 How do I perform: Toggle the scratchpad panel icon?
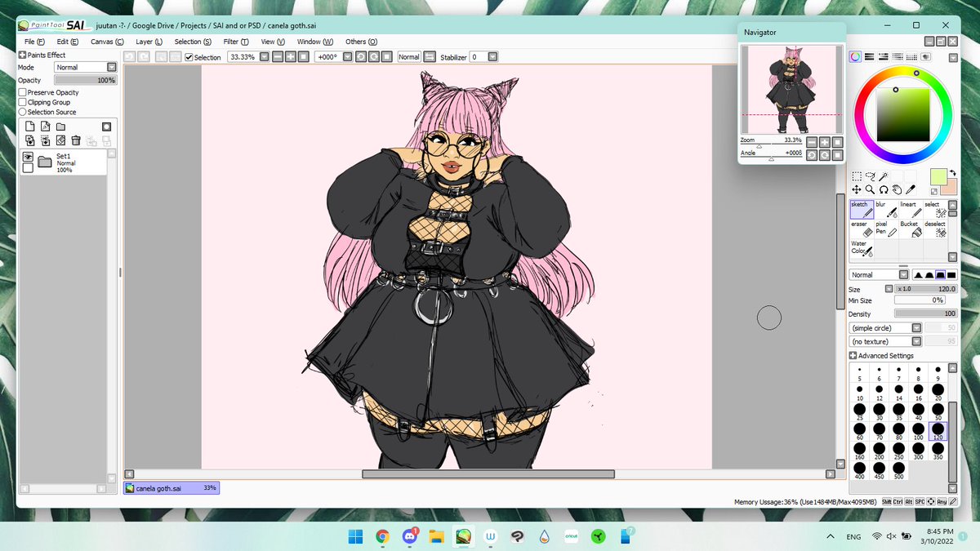point(926,57)
